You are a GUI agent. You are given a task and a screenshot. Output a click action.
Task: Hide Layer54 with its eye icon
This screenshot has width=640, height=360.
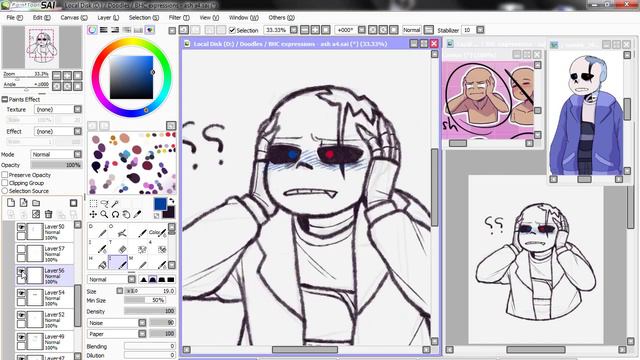click(x=21, y=293)
